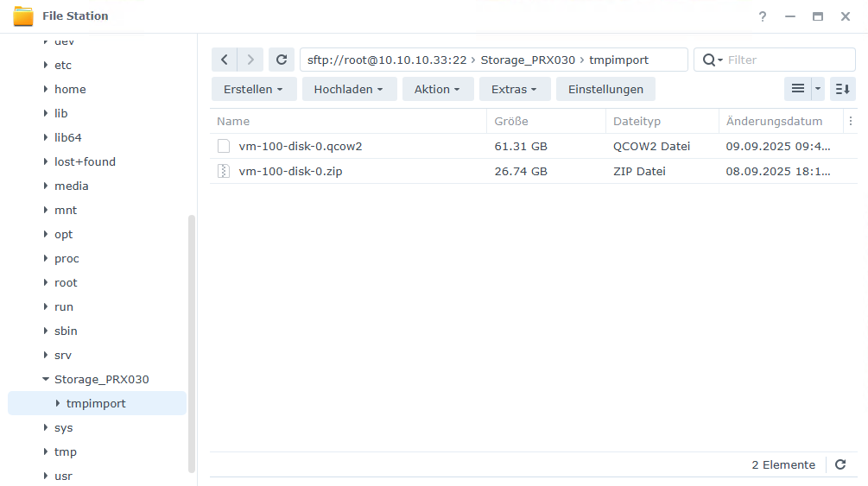Click the sort order icon

click(843, 89)
